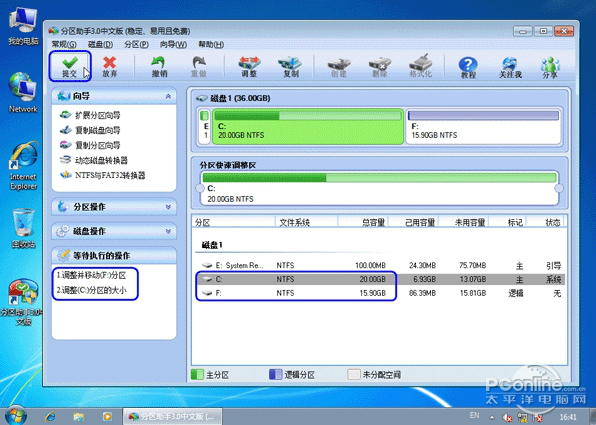Click the 标记 column header
This screenshot has height=425, width=596.
pos(508,222)
